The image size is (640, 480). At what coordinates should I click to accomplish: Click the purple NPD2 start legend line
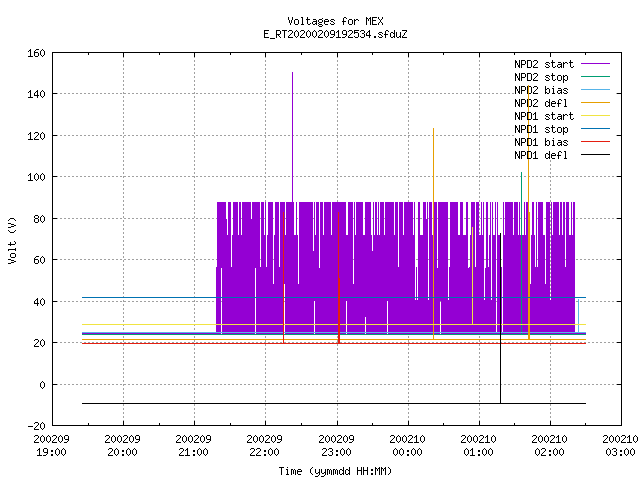[x=595, y=64]
